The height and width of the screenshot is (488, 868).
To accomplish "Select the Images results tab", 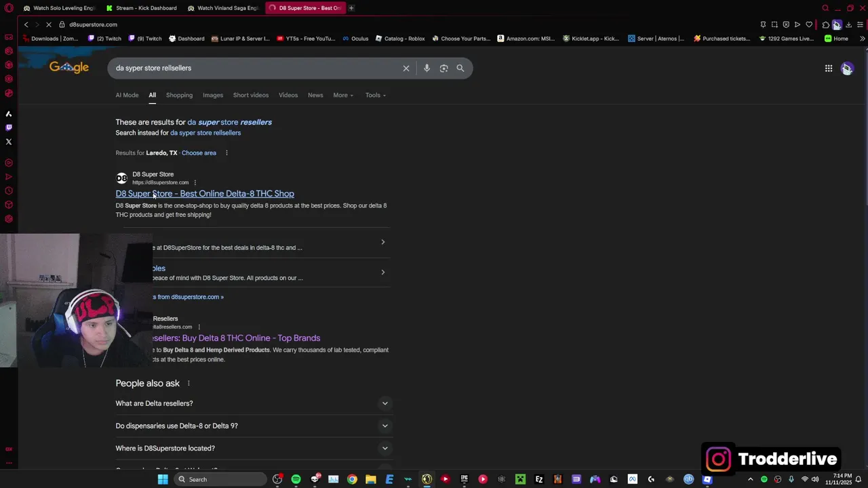I will coord(213,95).
